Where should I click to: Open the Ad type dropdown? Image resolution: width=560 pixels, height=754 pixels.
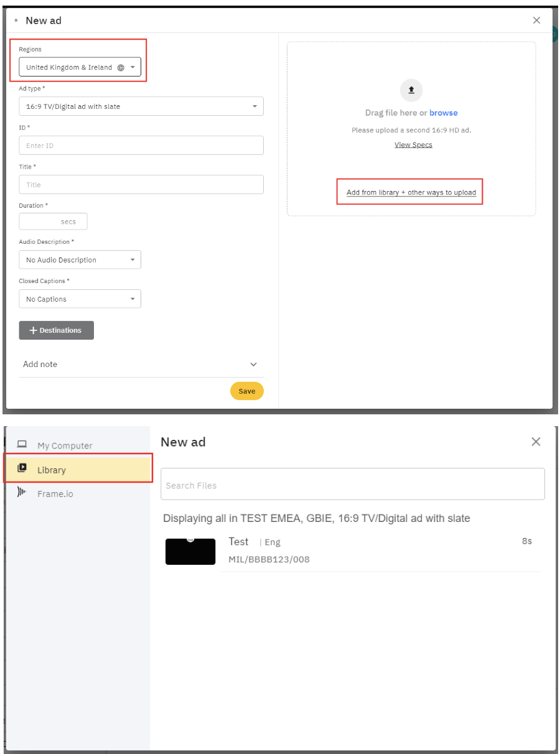pos(141,106)
